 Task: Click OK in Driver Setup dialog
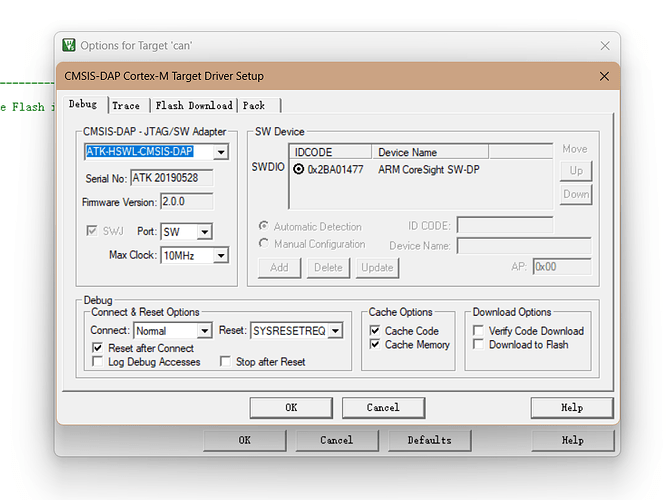click(x=291, y=408)
